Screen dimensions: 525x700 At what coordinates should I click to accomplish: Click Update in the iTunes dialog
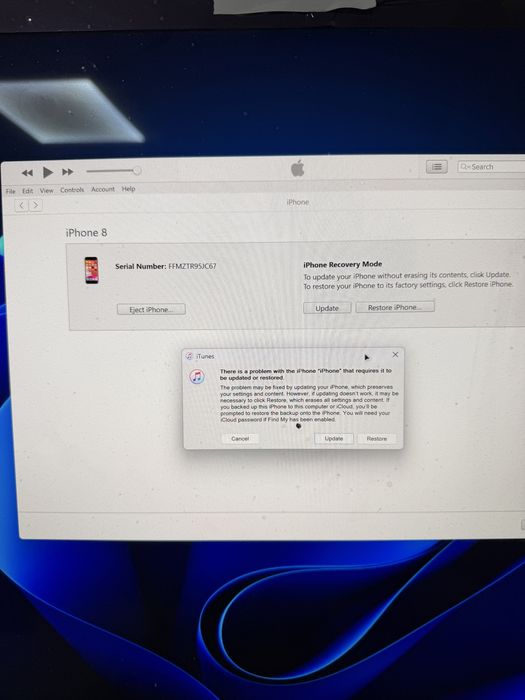(x=334, y=438)
